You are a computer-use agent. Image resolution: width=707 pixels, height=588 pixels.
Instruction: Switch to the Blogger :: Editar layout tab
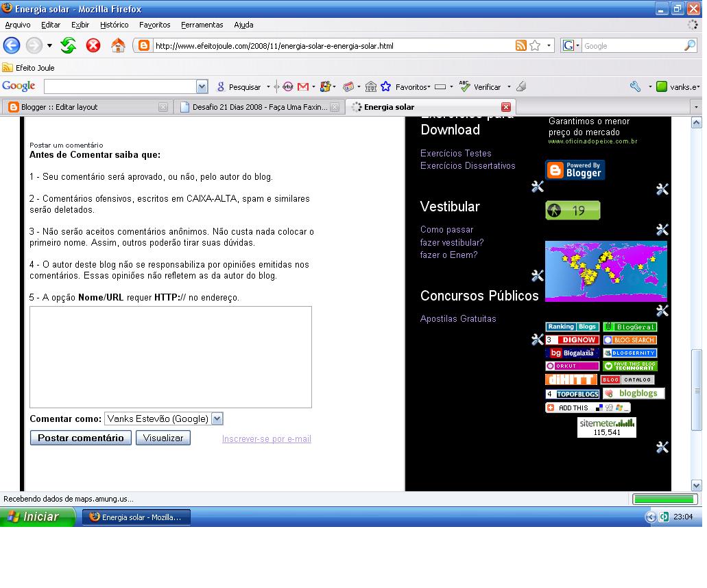click(x=86, y=107)
